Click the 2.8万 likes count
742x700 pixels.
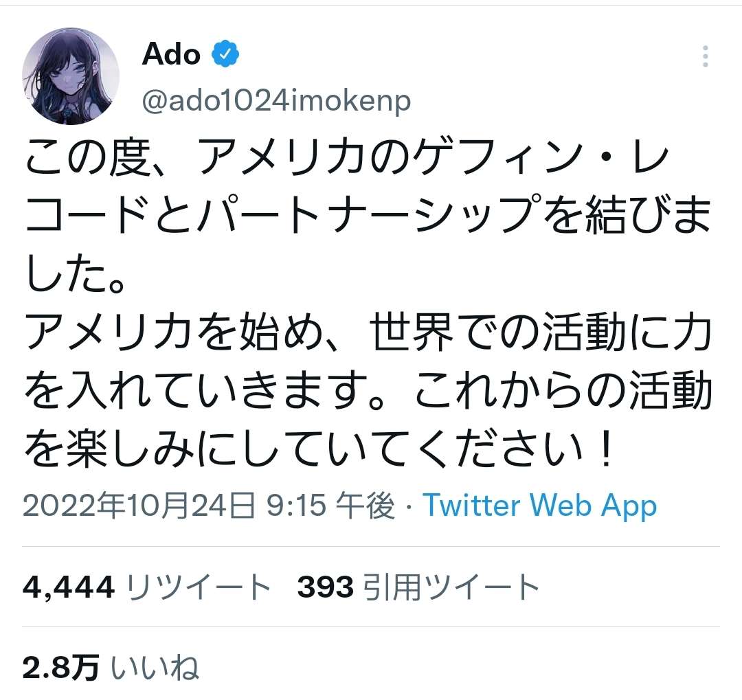pos(61,666)
